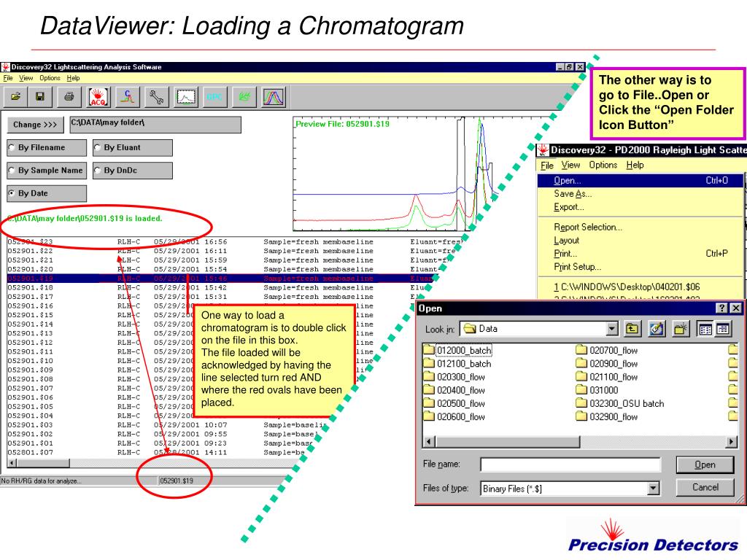Click Open button in Open dialog
The image size is (747, 560).
point(705,464)
